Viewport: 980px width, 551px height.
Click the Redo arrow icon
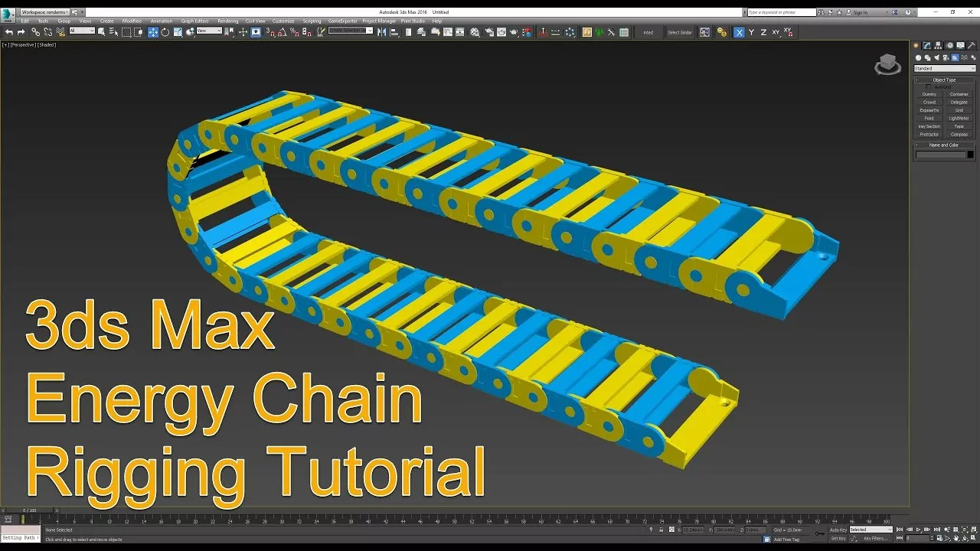coord(21,32)
